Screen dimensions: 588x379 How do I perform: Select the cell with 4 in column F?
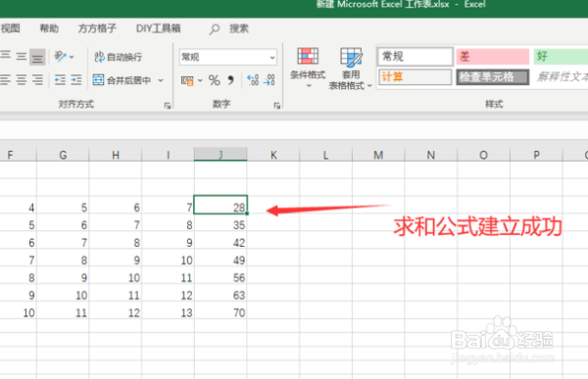[18, 205]
